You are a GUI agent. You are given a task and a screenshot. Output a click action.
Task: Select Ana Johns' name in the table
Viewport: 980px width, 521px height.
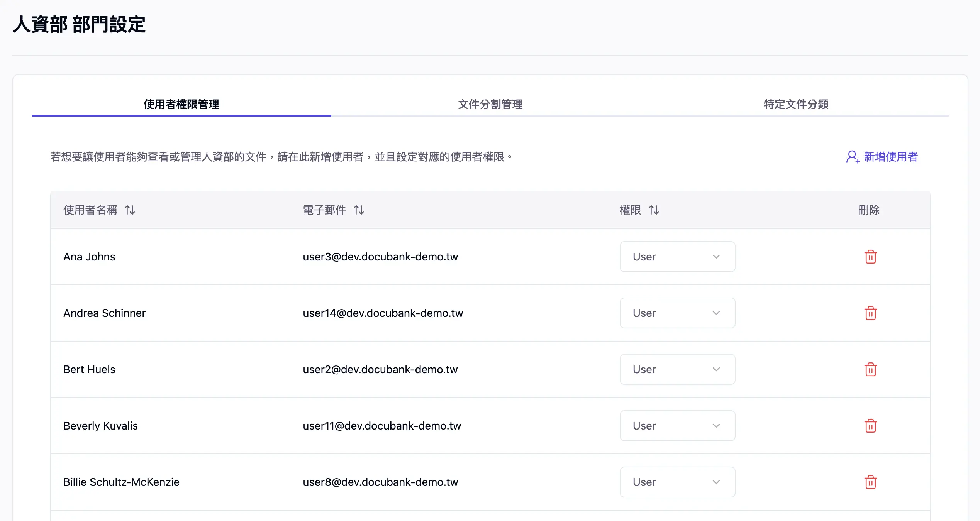[x=89, y=257]
